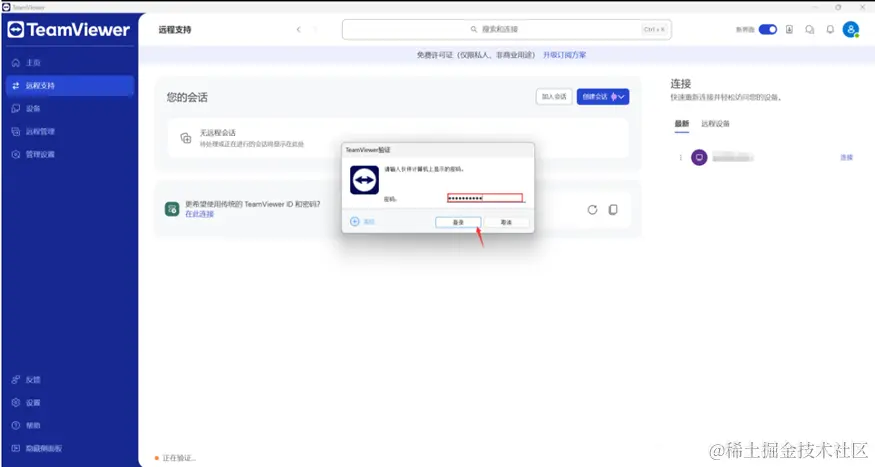Expand the Create Session dropdown arrow
Image resolution: width=875 pixels, height=467 pixels.
coord(622,97)
